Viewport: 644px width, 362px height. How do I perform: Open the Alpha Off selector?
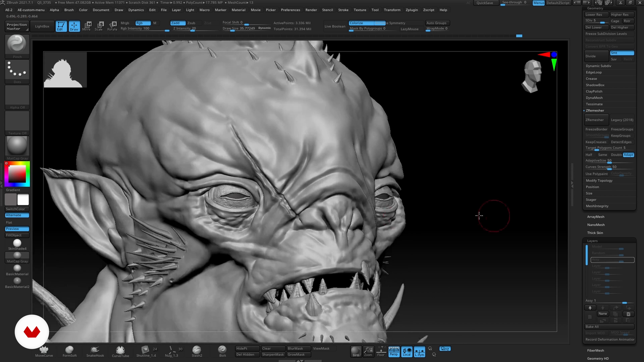pyautogui.click(x=17, y=97)
